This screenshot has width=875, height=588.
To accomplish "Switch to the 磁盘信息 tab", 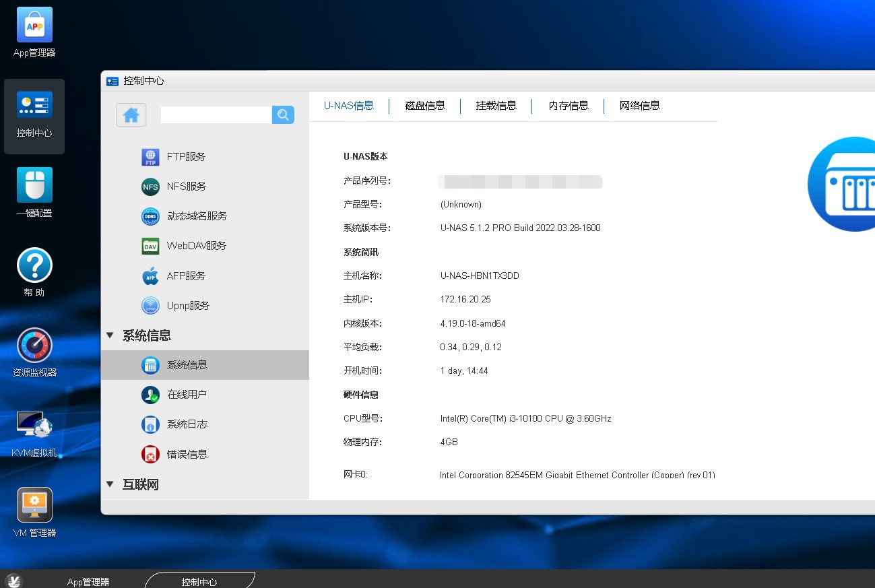I will coord(425,106).
